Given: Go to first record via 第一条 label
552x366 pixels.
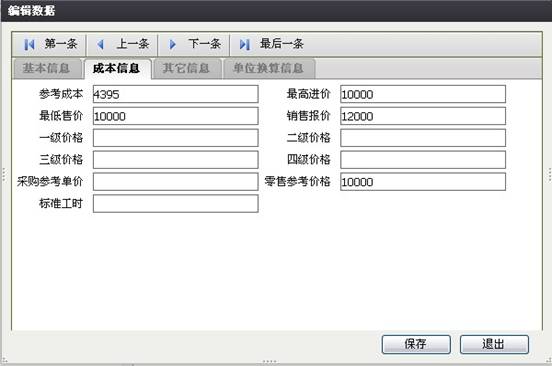Looking at the screenshot, I should [61, 44].
